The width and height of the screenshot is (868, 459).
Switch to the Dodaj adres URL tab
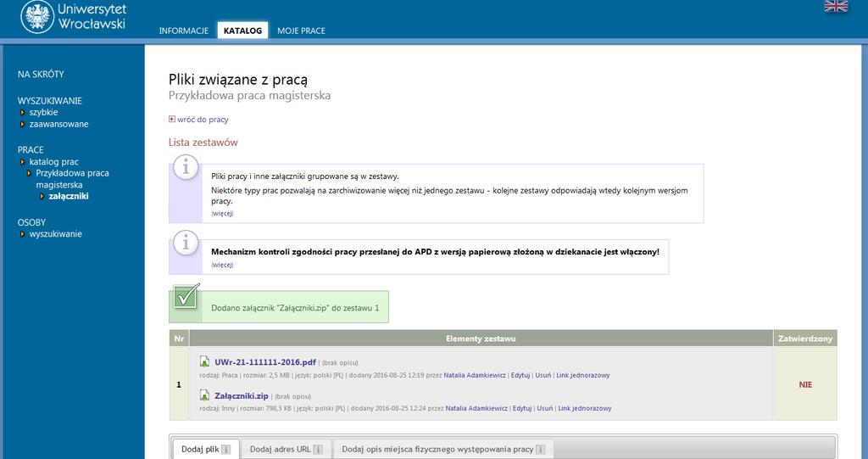286,449
